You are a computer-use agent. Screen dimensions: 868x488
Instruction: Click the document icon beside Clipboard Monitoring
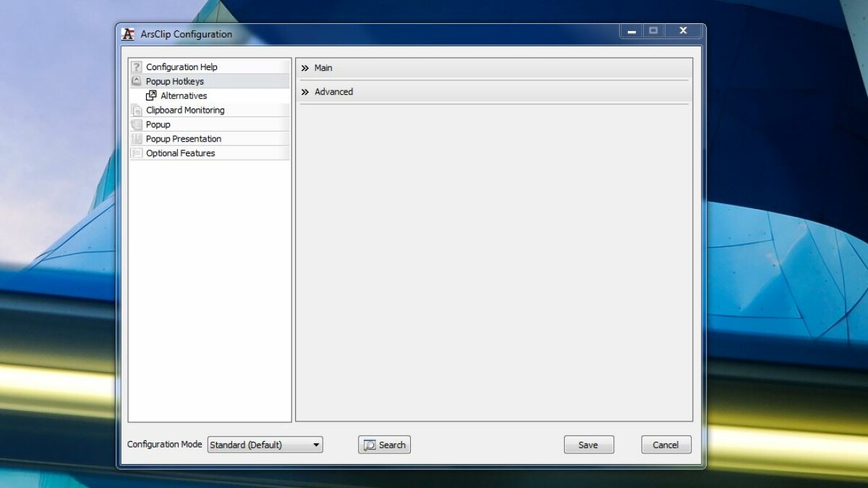click(137, 110)
